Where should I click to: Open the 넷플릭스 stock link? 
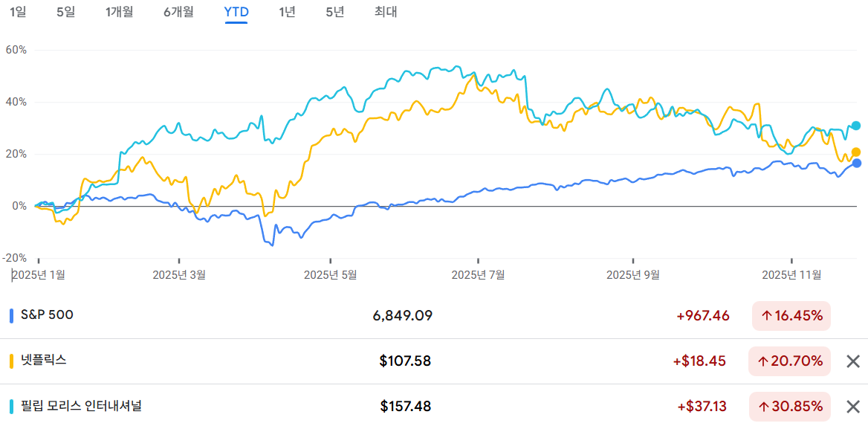coord(44,361)
